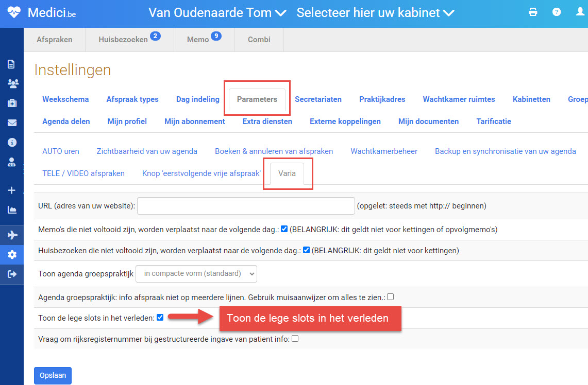Open 'Wachtkamerbeheer' parameters link

coord(384,151)
